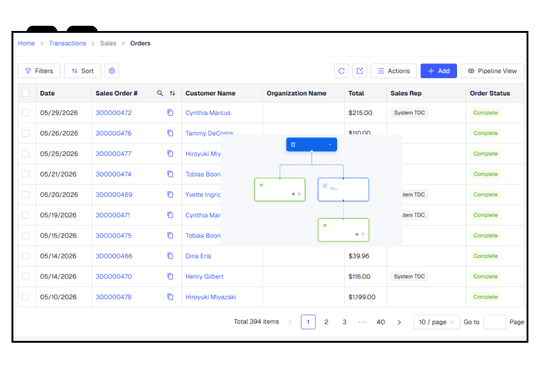This screenshot has height=384, width=540.
Task: Switch to Pipeline View
Action: pos(492,71)
